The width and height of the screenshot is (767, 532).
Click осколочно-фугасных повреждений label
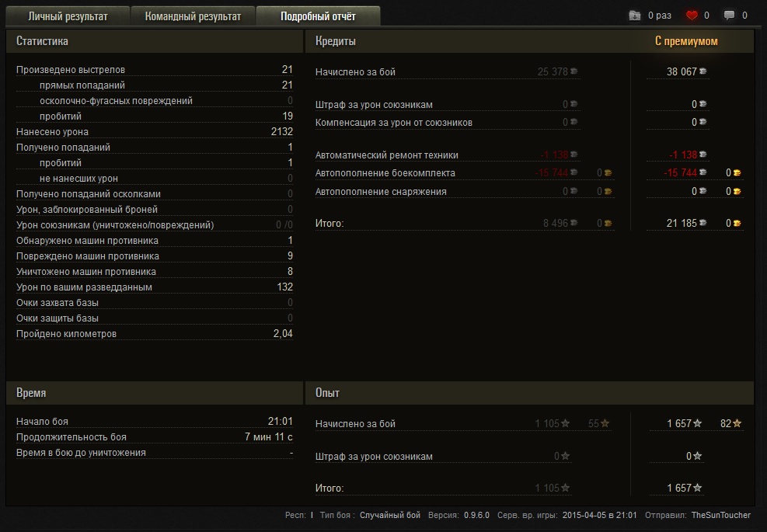click(x=116, y=101)
